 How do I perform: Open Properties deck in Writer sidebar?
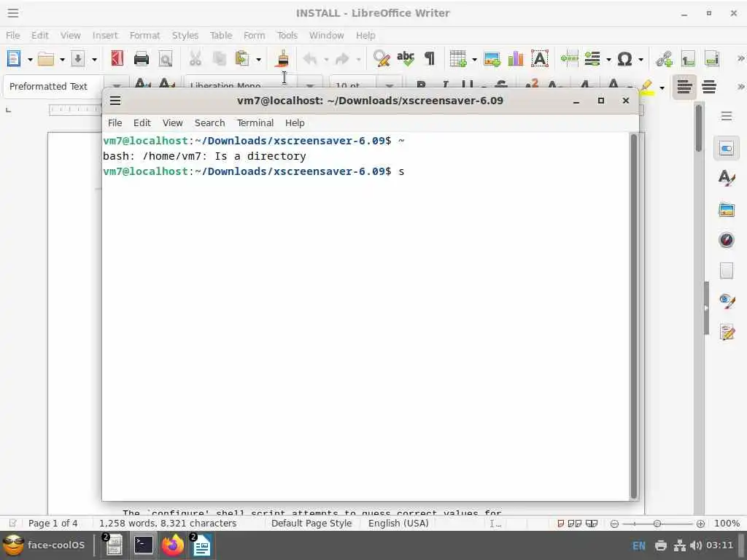726,149
